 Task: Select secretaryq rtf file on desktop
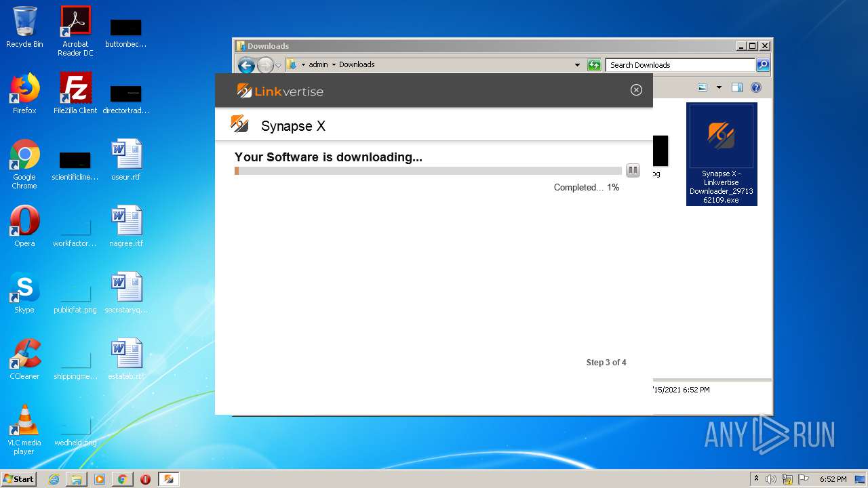[126, 292]
